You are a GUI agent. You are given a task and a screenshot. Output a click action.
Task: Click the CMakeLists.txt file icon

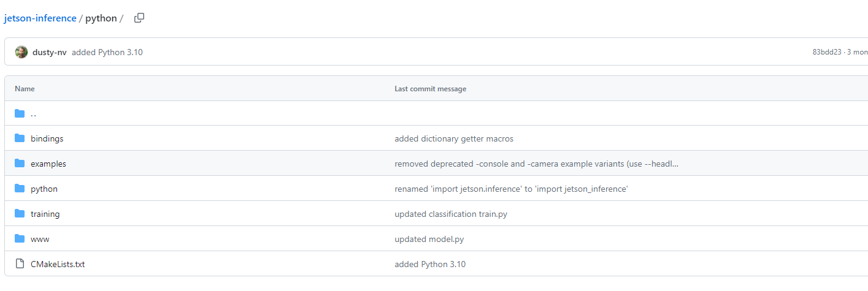coord(20,264)
